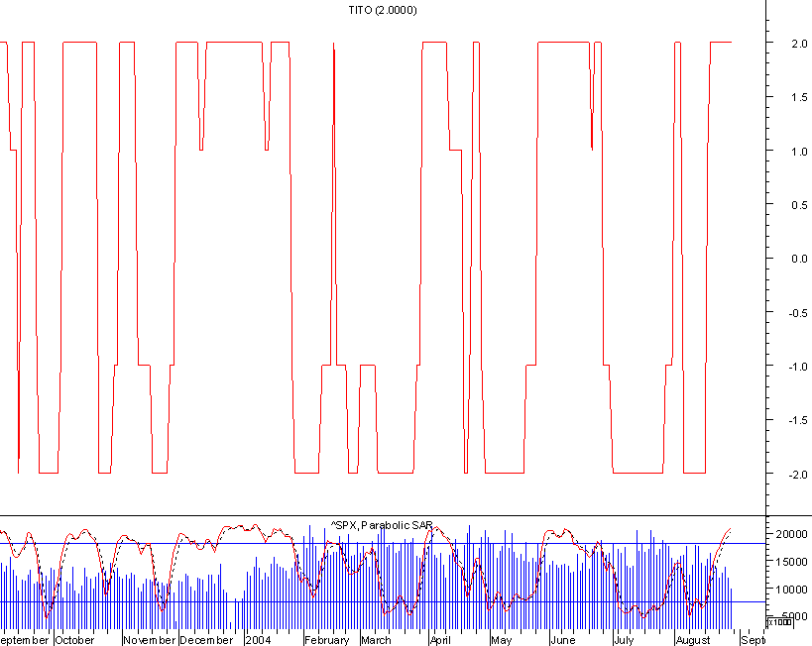Select the December label on date axis
812x646 pixels.
(206, 640)
